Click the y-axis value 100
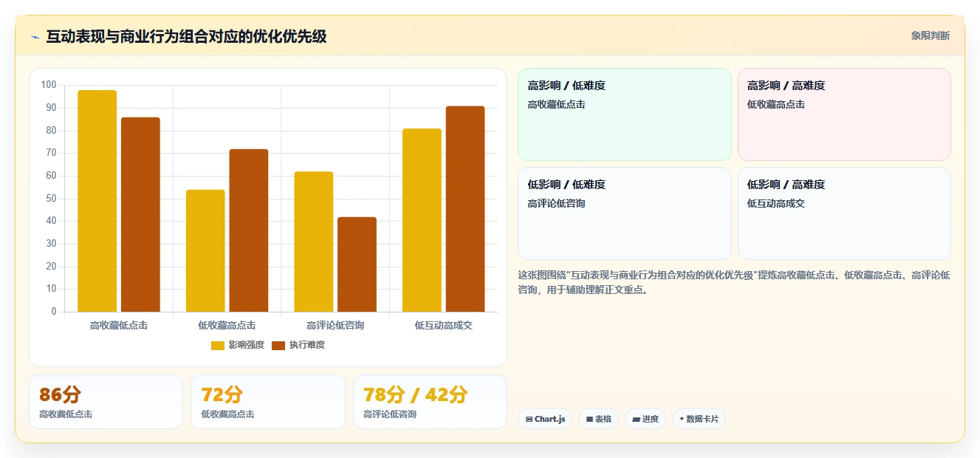 pyautogui.click(x=49, y=85)
